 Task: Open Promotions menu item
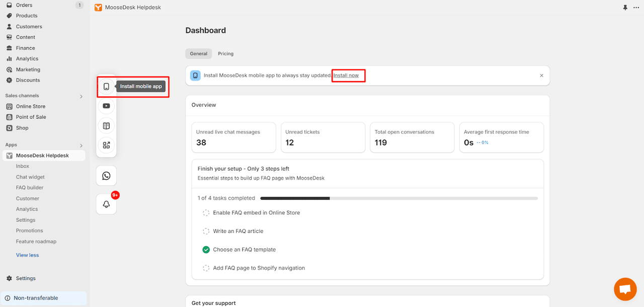point(30,231)
